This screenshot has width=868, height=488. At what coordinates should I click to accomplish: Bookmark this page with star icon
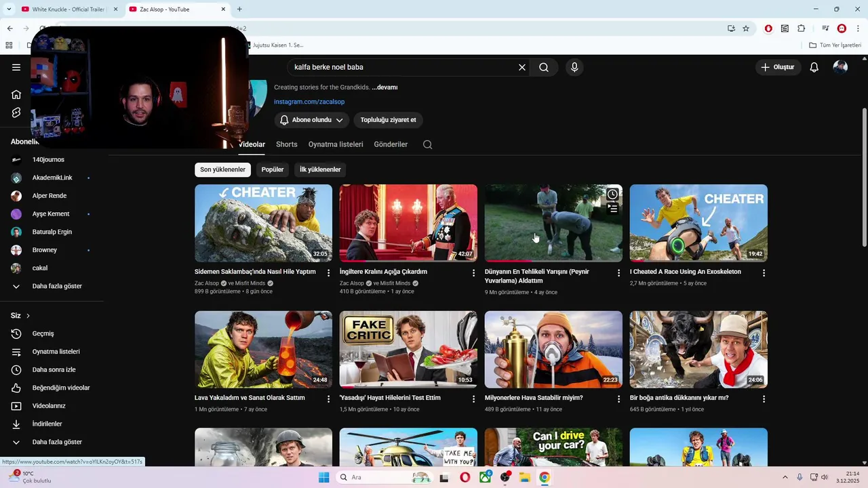tap(746, 28)
